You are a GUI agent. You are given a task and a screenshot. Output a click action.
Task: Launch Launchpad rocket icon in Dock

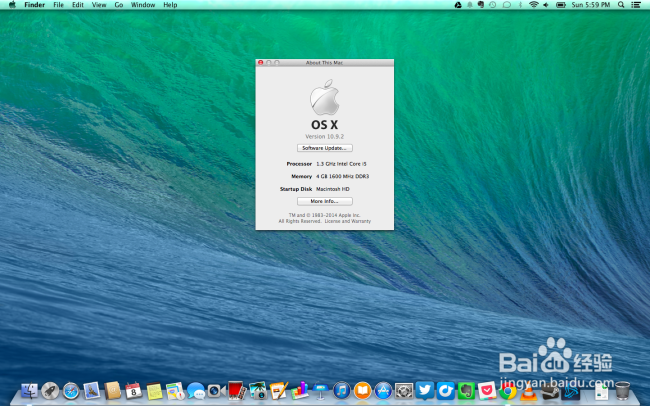coord(50,391)
